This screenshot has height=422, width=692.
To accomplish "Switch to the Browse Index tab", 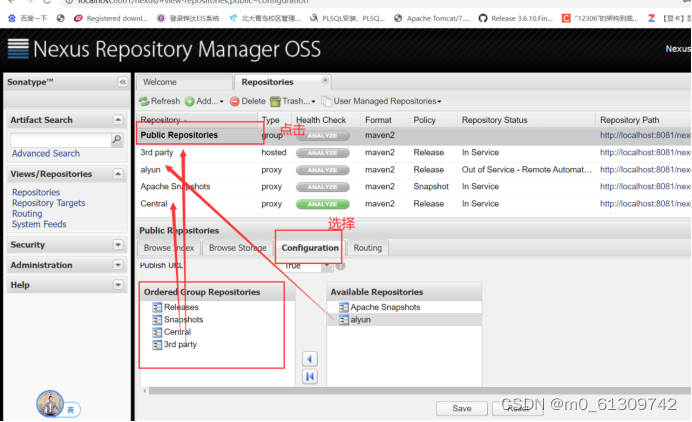I will 169,248.
